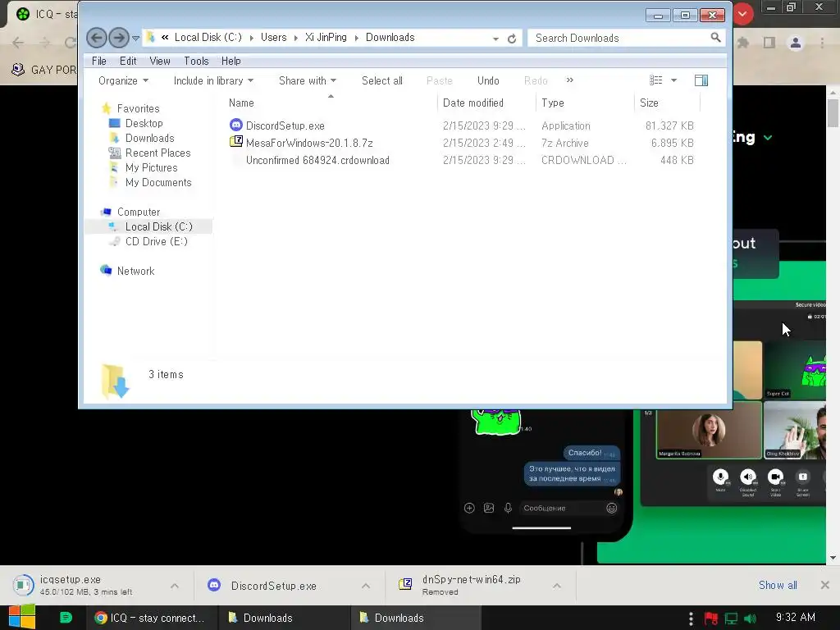The width and height of the screenshot is (840, 630).
Task: Open Chrome profile avatar icon
Action: pos(796,43)
